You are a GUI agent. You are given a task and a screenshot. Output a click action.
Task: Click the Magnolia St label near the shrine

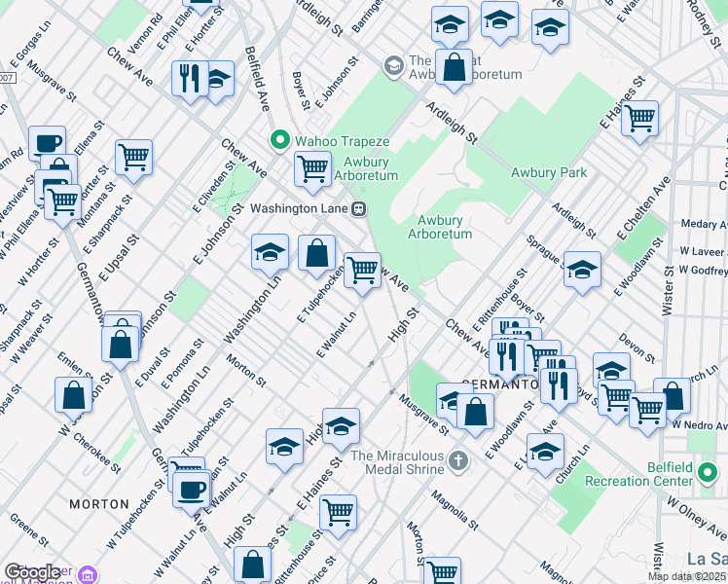click(455, 510)
